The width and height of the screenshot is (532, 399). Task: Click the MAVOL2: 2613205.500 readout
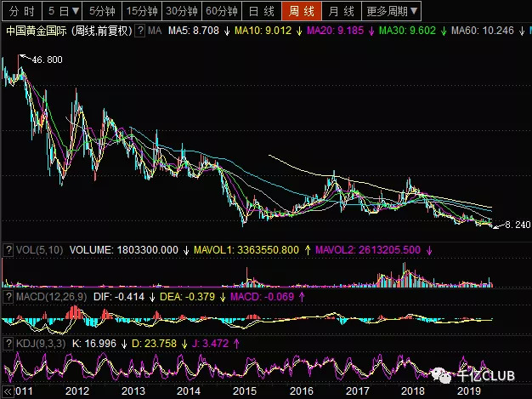point(368,250)
